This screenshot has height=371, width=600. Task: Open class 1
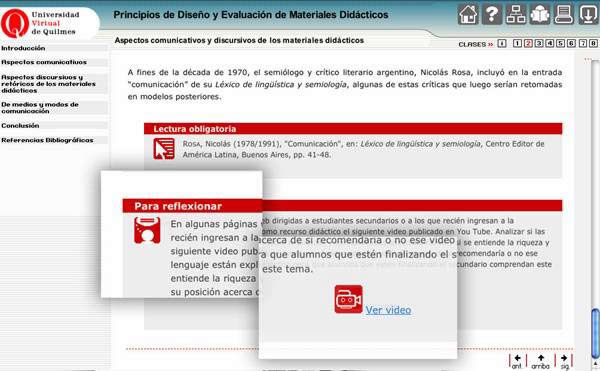click(x=517, y=43)
